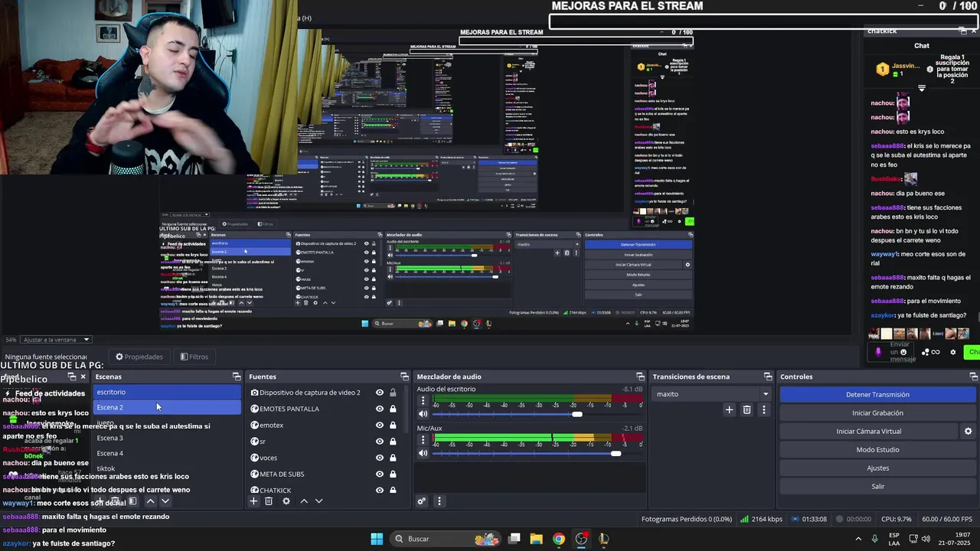Open Windows Start menu
The image size is (980, 551).
(x=377, y=539)
